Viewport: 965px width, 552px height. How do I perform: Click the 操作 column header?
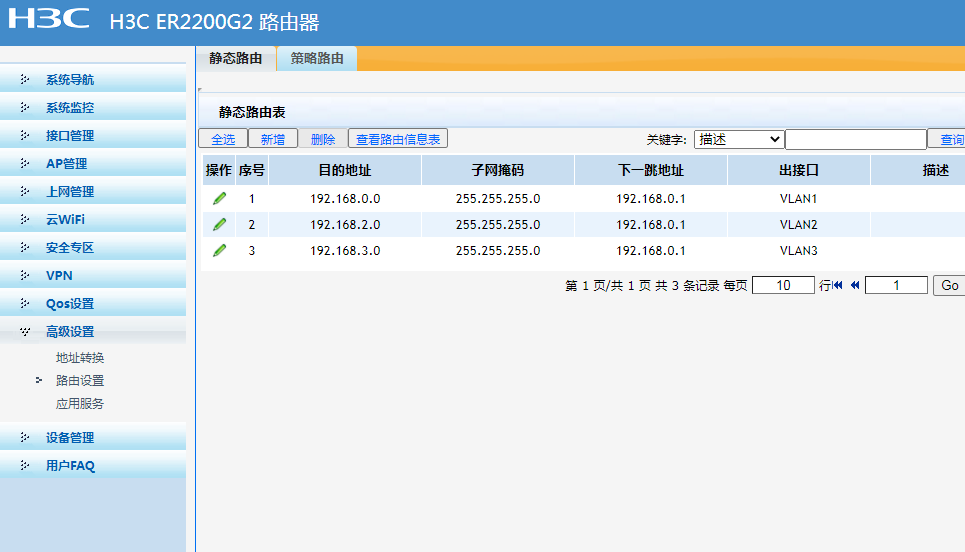218,170
